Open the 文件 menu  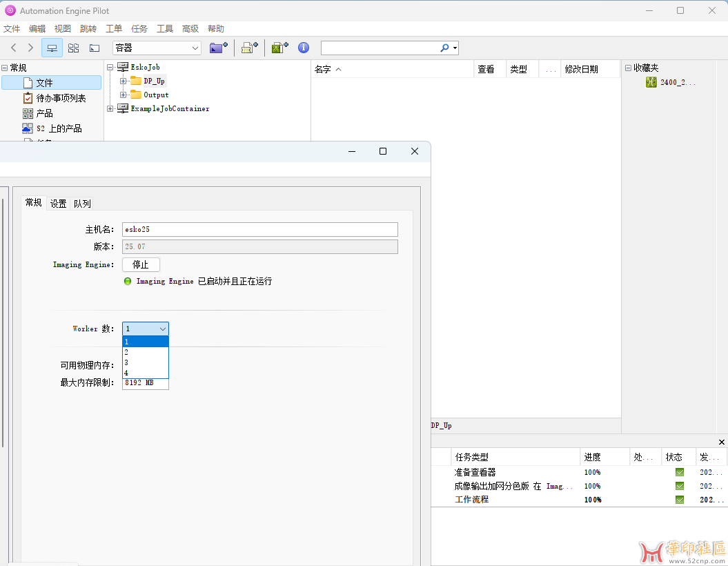[x=12, y=29]
